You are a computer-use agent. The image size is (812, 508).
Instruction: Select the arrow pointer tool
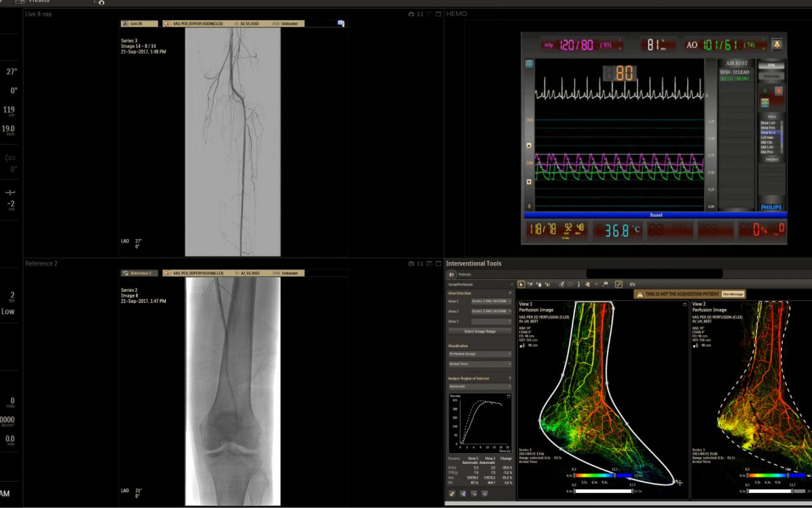coord(522,284)
